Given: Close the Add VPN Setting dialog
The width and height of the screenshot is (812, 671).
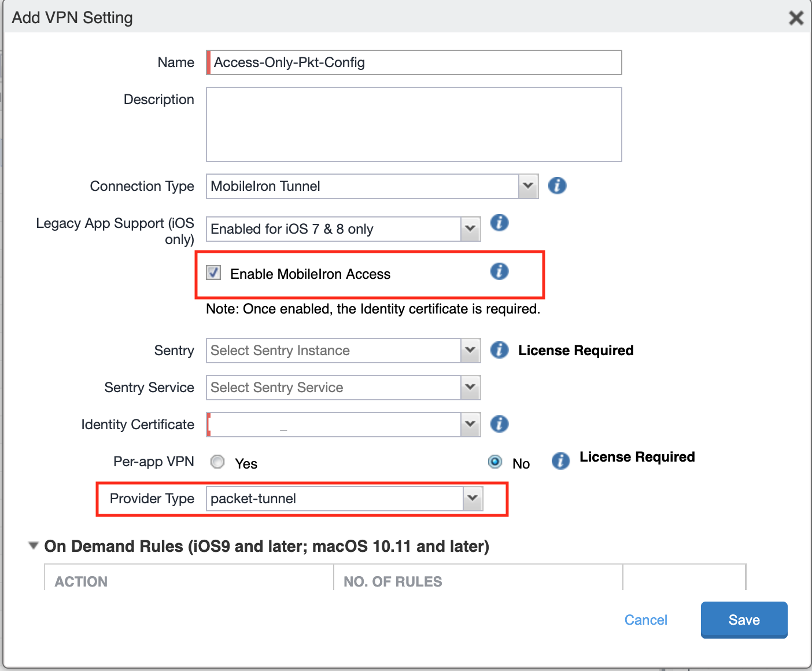Looking at the screenshot, I should point(796,17).
